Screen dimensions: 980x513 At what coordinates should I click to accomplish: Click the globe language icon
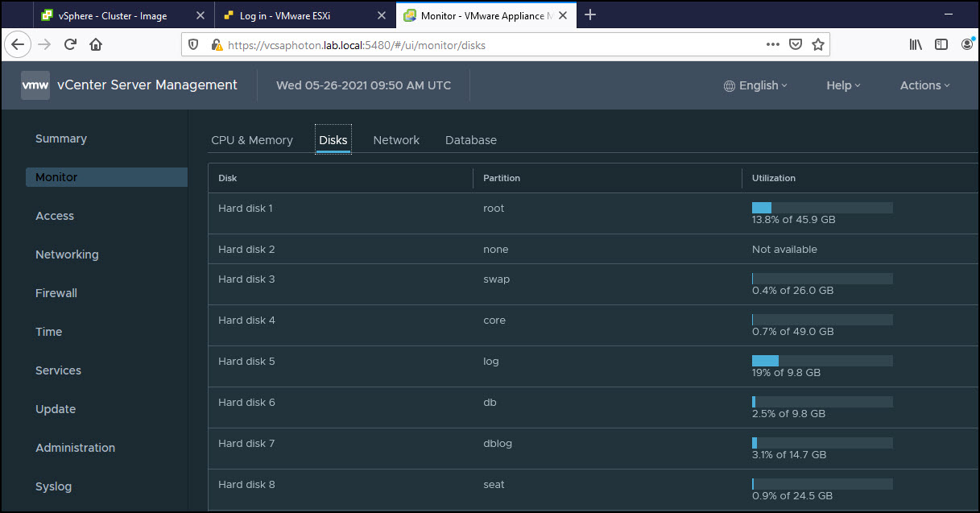[730, 85]
